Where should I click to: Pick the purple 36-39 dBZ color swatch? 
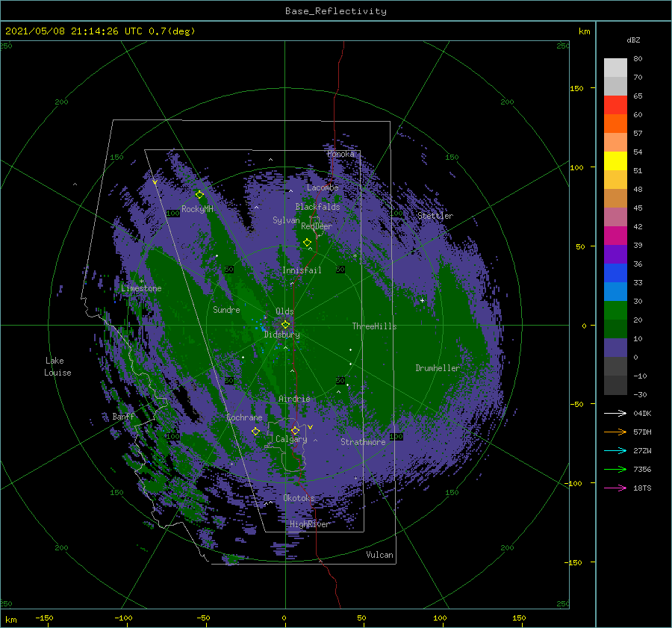[615, 255]
